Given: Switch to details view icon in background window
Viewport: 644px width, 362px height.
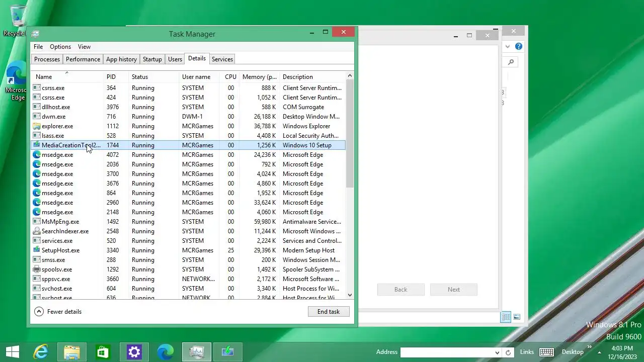Looking at the screenshot, I should click(506, 317).
